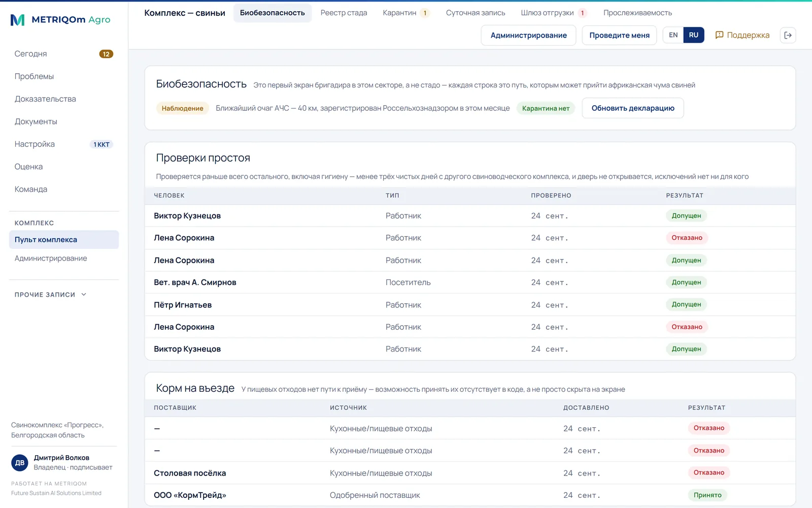Open Настройка in the sidebar
The height and width of the screenshot is (508, 812).
pyautogui.click(x=64, y=144)
